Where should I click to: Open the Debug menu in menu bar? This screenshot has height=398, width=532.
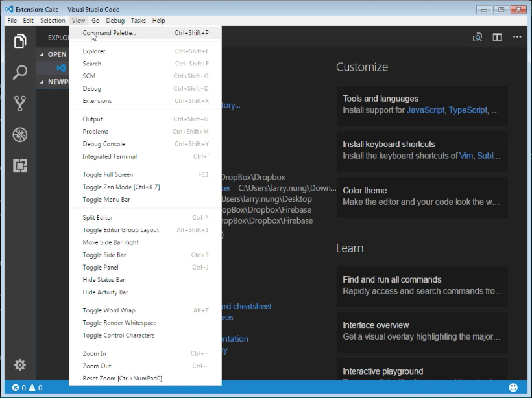pyautogui.click(x=115, y=20)
